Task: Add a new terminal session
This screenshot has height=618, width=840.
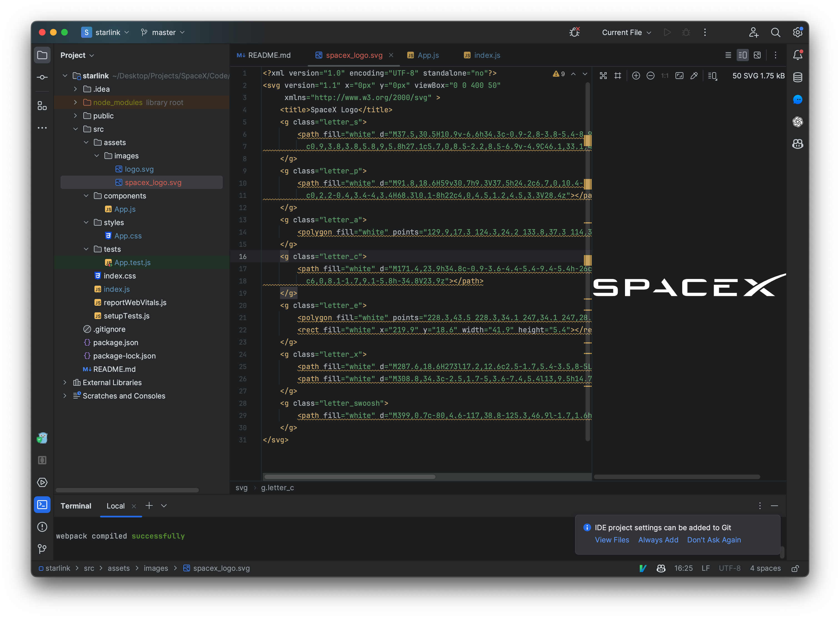Action: (x=149, y=506)
